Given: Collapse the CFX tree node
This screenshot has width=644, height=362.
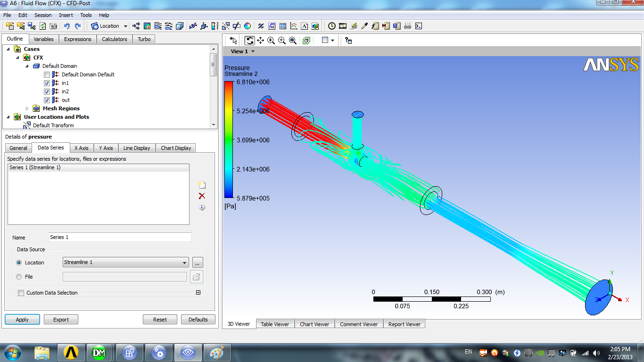Looking at the screenshot, I should (17, 58).
